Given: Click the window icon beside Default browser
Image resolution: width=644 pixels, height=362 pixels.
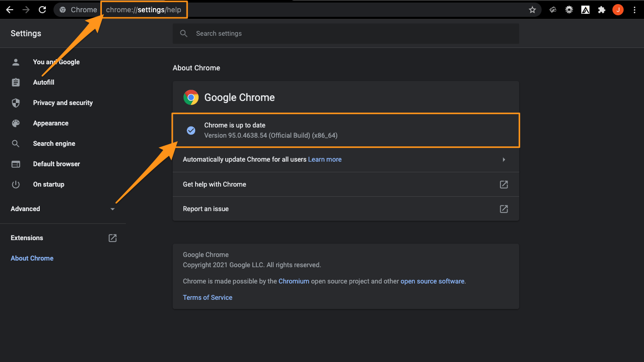Looking at the screenshot, I should 16,164.
